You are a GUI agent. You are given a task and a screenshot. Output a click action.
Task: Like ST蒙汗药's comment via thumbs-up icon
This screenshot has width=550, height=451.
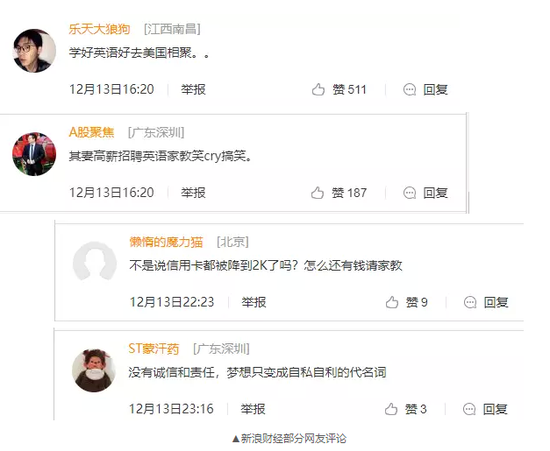pyautogui.click(x=391, y=409)
